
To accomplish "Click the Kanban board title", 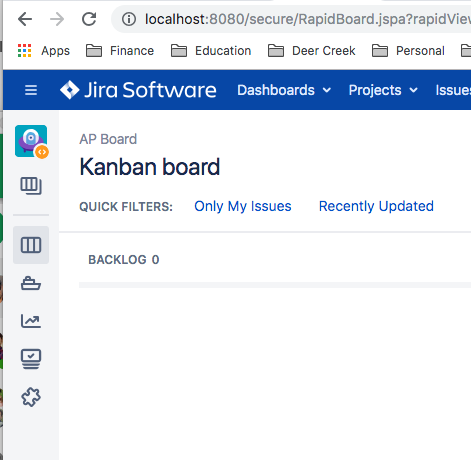I will pyautogui.click(x=150, y=167).
